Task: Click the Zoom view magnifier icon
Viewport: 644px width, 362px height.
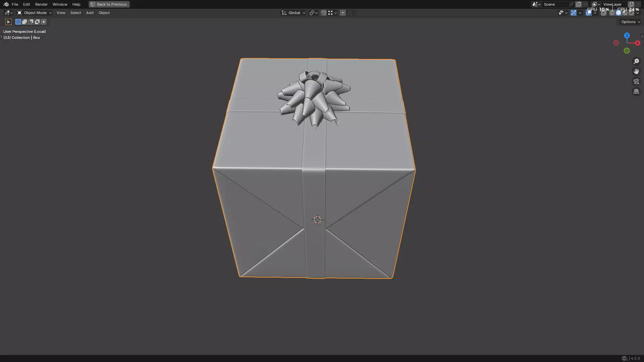Action: coord(636,61)
